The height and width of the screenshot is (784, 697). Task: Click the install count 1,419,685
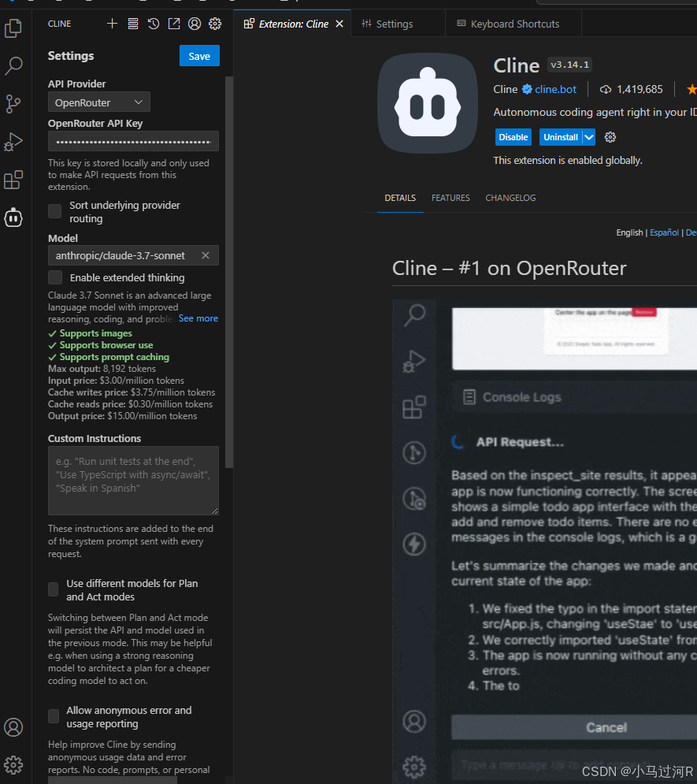[640, 90]
